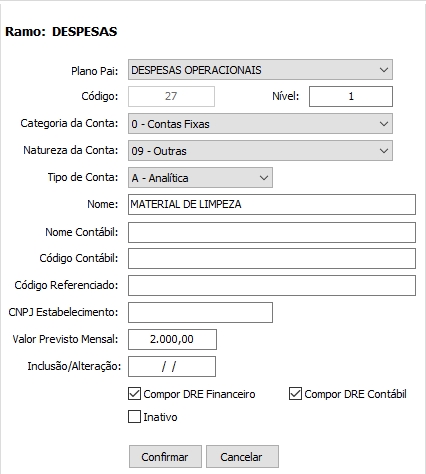The image size is (426, 474).
Task: Click the Cancelar button
Action: [x=242, y=456]
